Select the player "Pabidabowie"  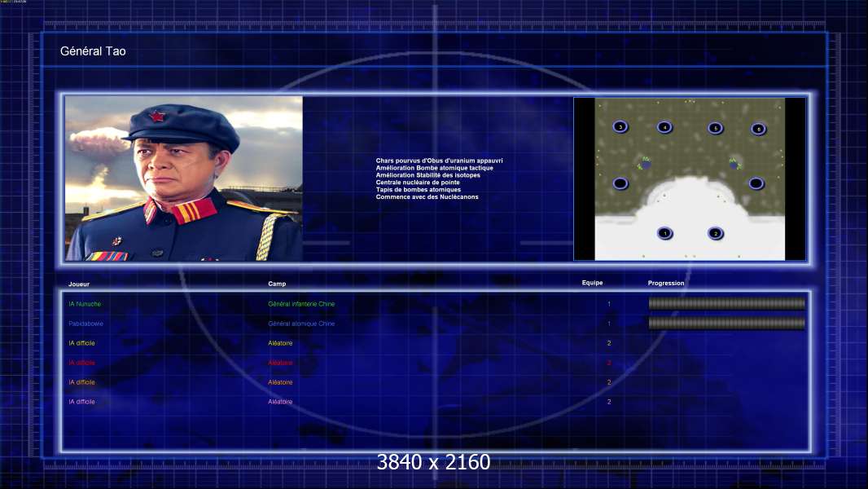pos(85,324)
